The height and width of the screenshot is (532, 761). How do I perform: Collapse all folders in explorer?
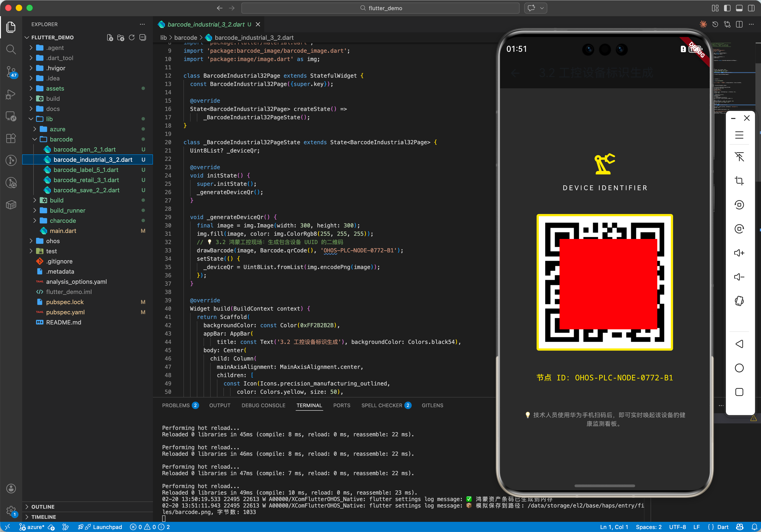pos(143,37)
